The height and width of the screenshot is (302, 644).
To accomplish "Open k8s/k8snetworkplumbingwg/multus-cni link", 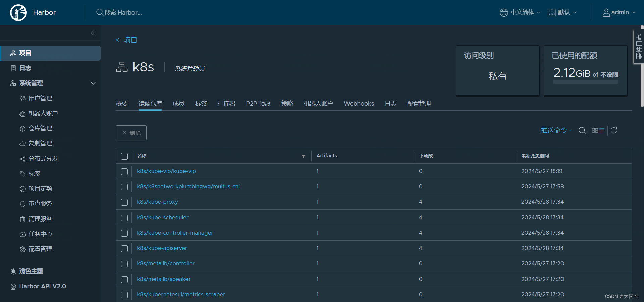I will point(188,187).
